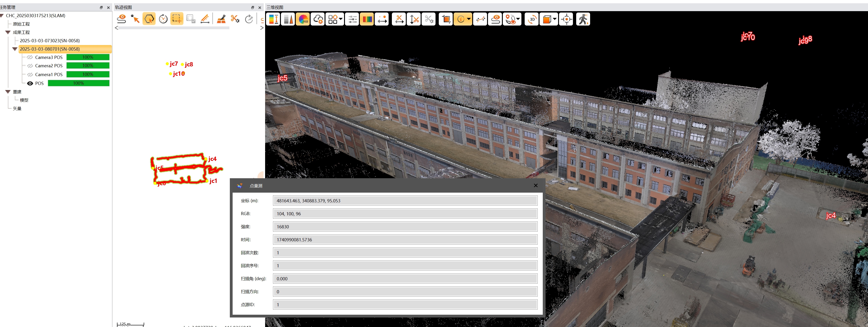This screenshot has width=868, height=327.
Task: Open the point info tool dropdown arrow
Action: (x=469, y=19)
